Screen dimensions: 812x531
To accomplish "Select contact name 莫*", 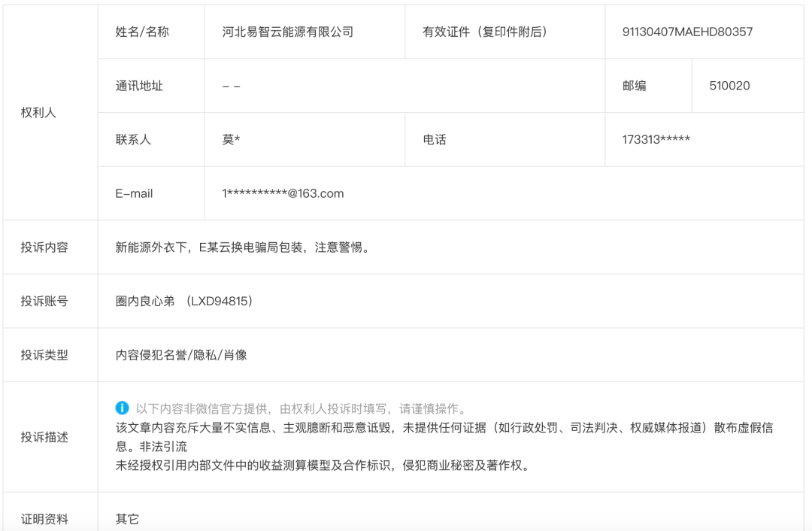I will (231, 139).
